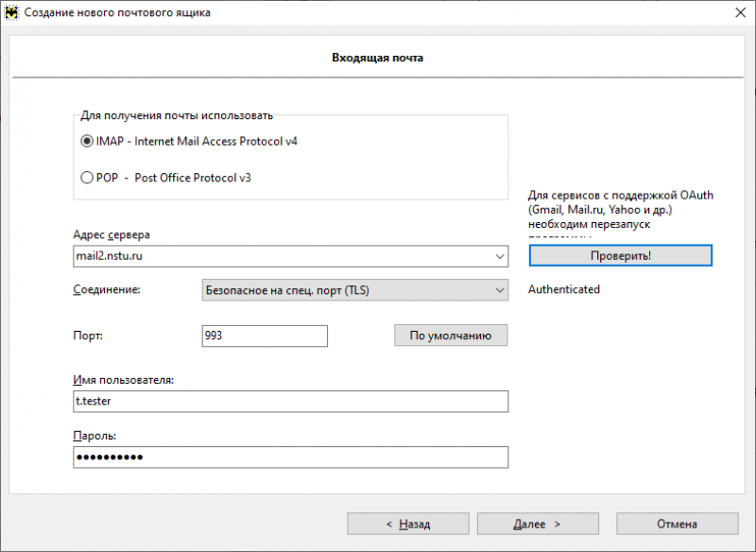Click the Соединение: label
The width and height of the screenshot is (756, 552).
[x=107, y=289]
